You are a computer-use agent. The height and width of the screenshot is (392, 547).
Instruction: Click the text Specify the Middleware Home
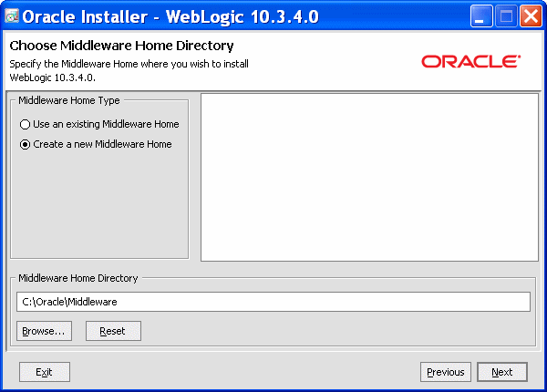(74, 64)
